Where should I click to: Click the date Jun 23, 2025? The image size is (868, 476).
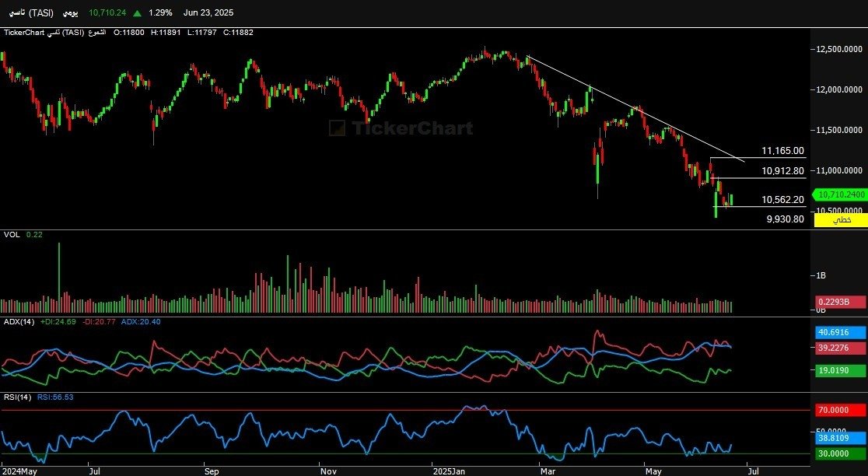[208, 12]
